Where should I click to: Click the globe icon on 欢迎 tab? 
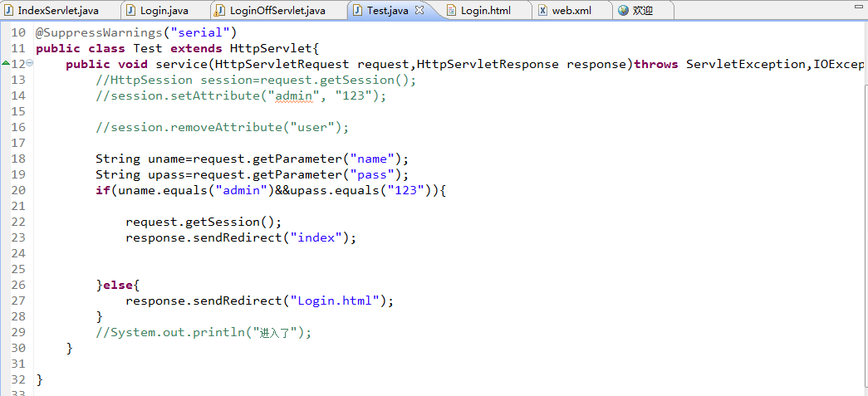pyautogui.click(x=623, y=11)
